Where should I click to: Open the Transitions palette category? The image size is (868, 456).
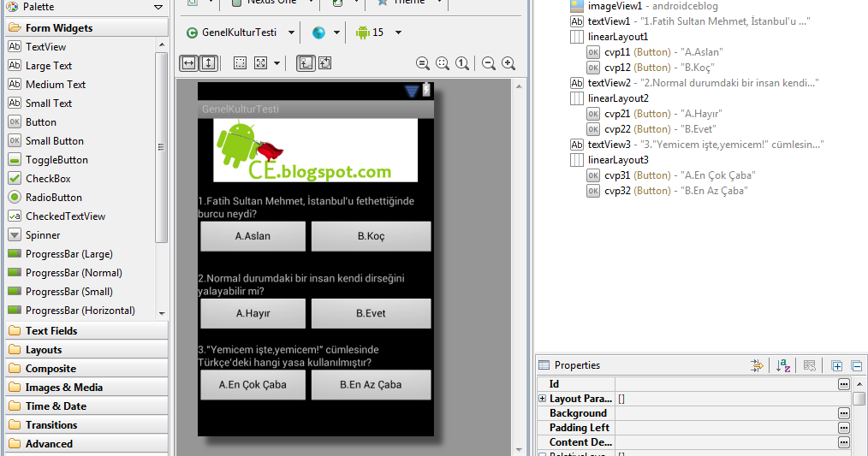click(87, 425)
